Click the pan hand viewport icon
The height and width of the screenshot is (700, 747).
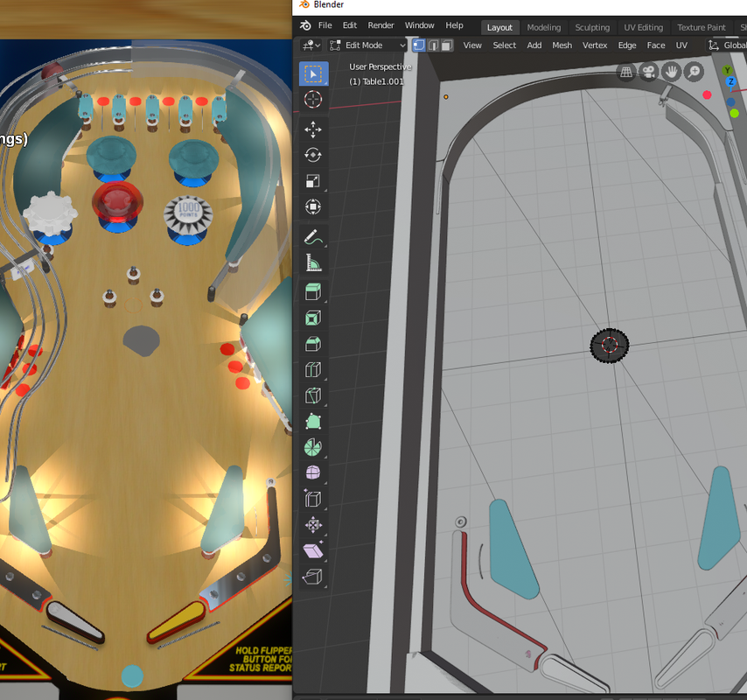671,72
